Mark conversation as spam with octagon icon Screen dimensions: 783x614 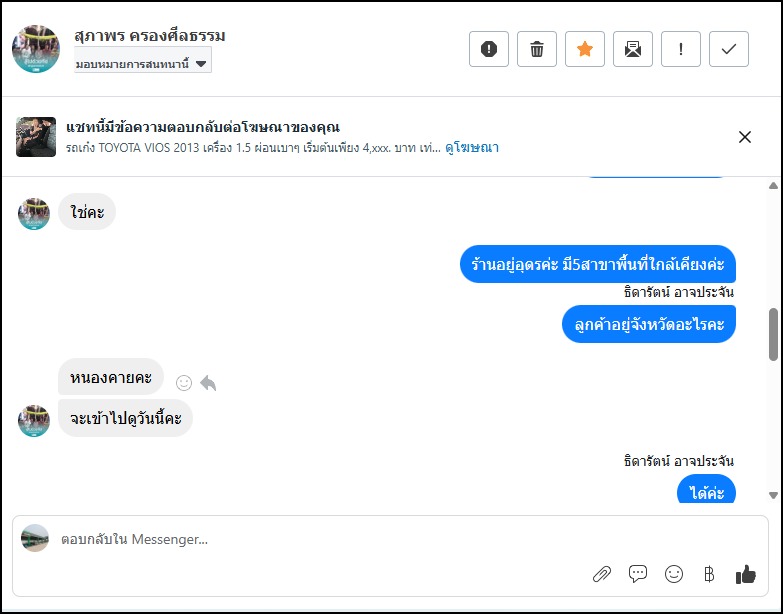point(489,49)
